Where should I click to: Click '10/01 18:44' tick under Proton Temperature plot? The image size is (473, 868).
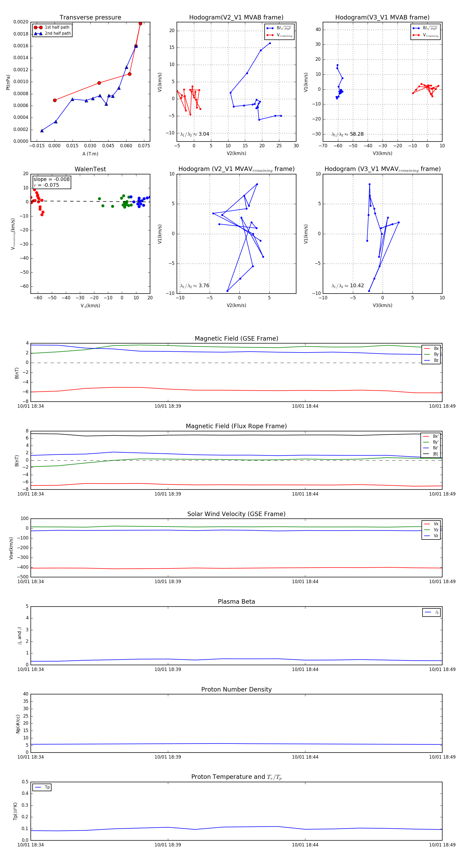pyautogui.click(x=305, y=845)
